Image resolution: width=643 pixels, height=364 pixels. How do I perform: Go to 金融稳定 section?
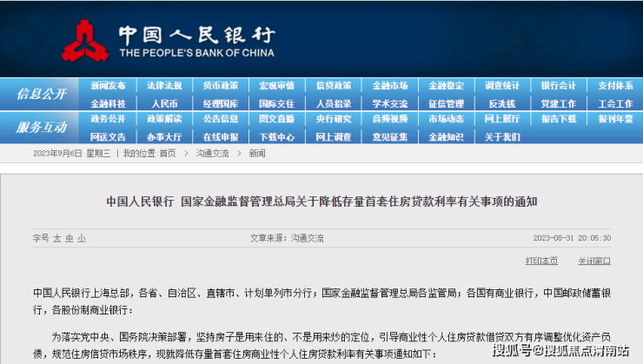pos(446,86)
